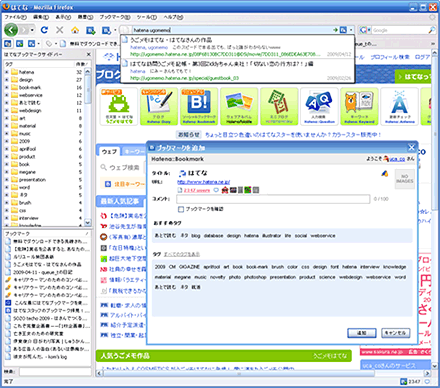440x388 pixels.
Task: Select the 'GIGAZINE' tag in tag list
Action: 189,267
